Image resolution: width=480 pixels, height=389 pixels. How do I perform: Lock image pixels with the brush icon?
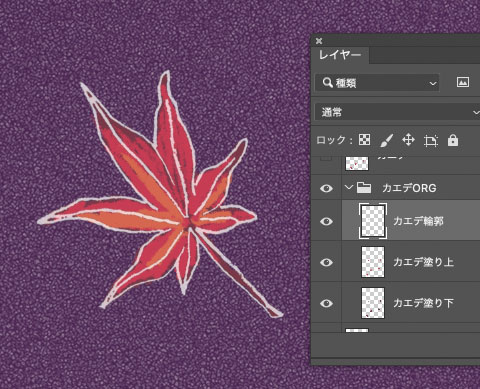pos(387,140)
